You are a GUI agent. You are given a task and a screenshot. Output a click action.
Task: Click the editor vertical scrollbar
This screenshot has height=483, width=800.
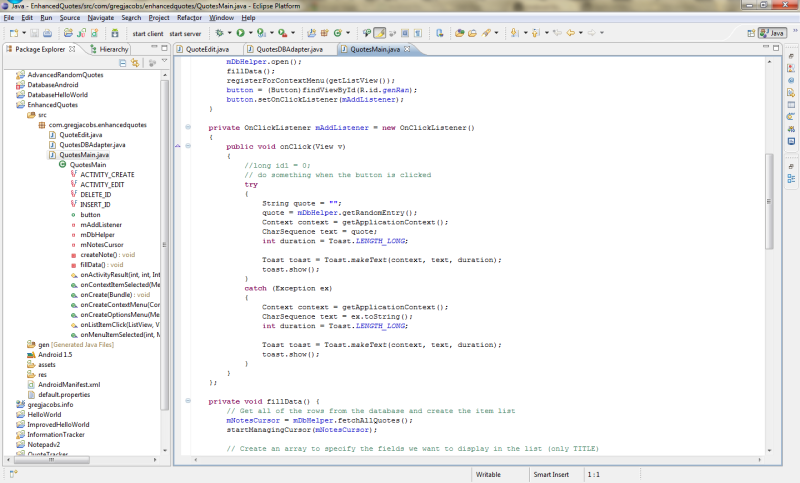pos(769,200)
